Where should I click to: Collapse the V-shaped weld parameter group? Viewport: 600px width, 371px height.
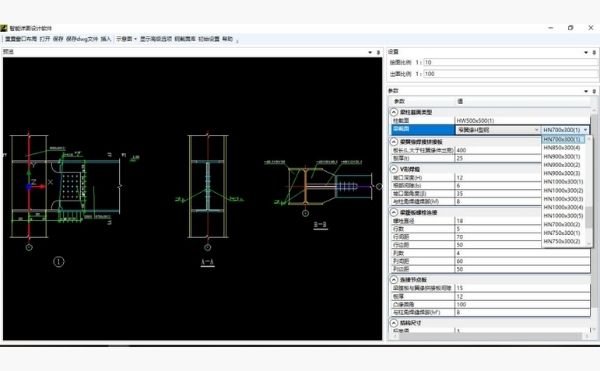pyautogui.click(x=394, y=169)
